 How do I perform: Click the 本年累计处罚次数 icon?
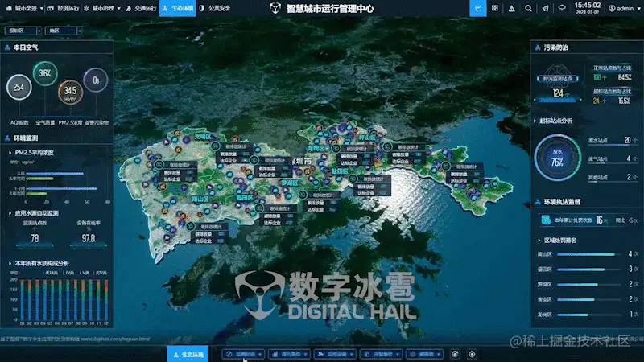coord(546,220)
